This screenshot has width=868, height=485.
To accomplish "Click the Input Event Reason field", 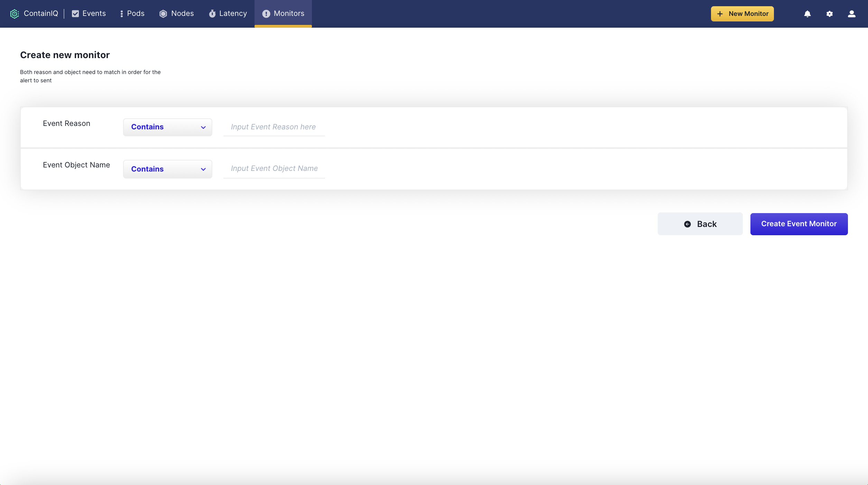I will 274,127.
